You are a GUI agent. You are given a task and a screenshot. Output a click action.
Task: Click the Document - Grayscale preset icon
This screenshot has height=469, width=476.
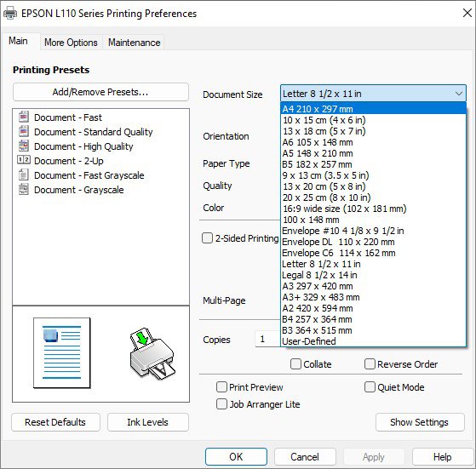click(x=24, y=189)
